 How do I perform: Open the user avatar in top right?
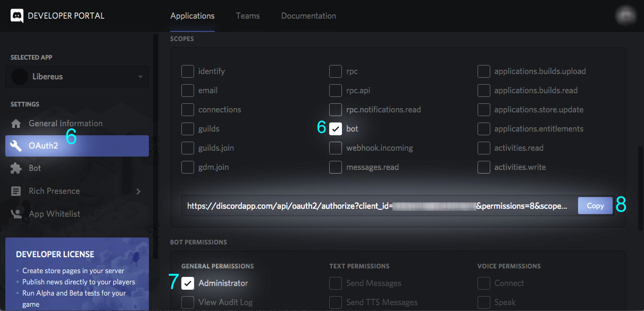(x=625, y=15)
